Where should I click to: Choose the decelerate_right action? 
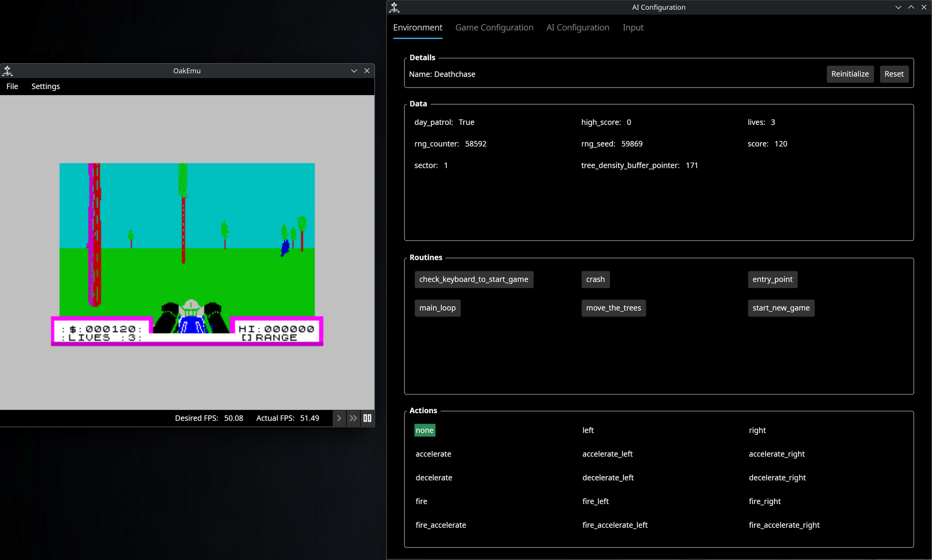(777, 478)
